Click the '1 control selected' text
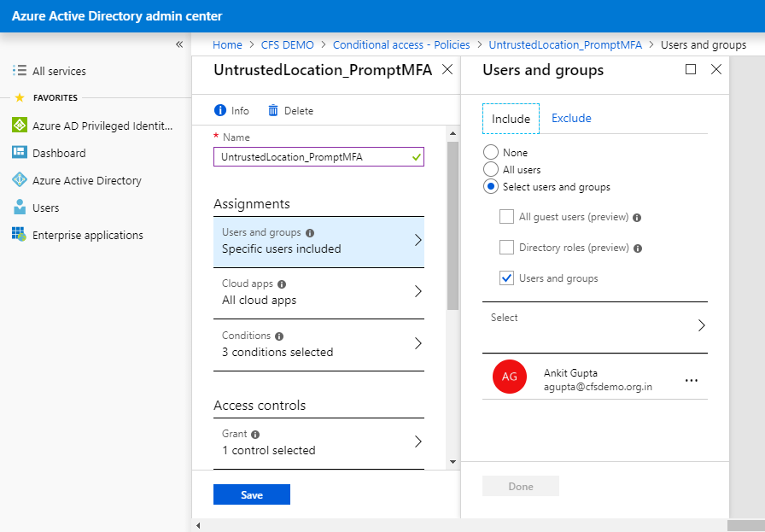765x532 pixels. tap(269, 451)
